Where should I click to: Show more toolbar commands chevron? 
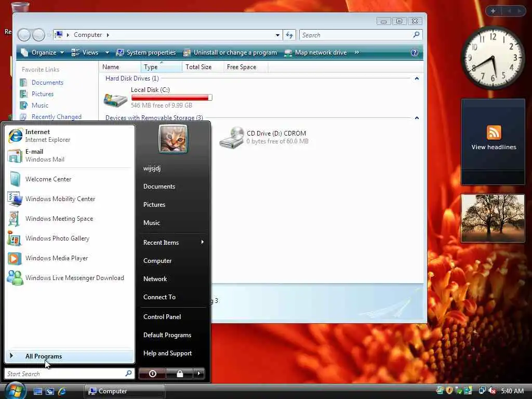pos(356,52)
